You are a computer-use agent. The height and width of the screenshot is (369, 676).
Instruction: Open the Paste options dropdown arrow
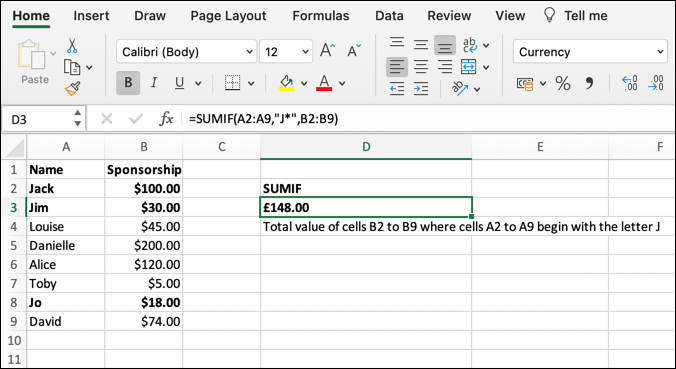coord(53,53)
